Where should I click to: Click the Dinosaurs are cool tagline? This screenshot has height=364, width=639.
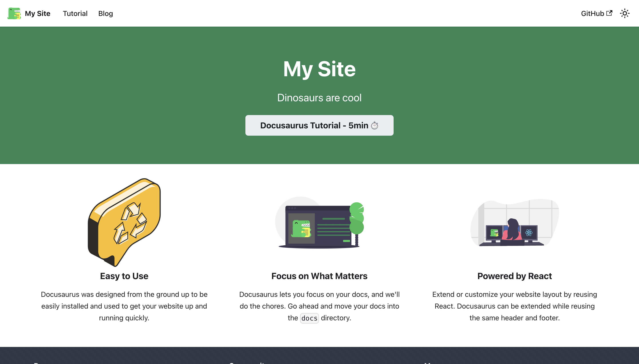(319, 98)
